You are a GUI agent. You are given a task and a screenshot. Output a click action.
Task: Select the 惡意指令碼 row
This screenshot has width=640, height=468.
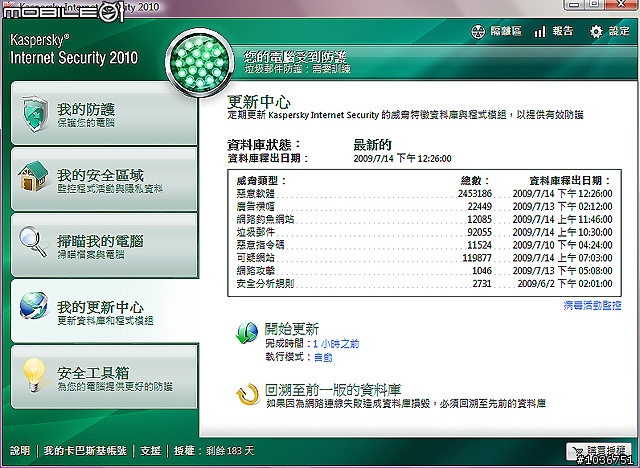tap(424, 245)
